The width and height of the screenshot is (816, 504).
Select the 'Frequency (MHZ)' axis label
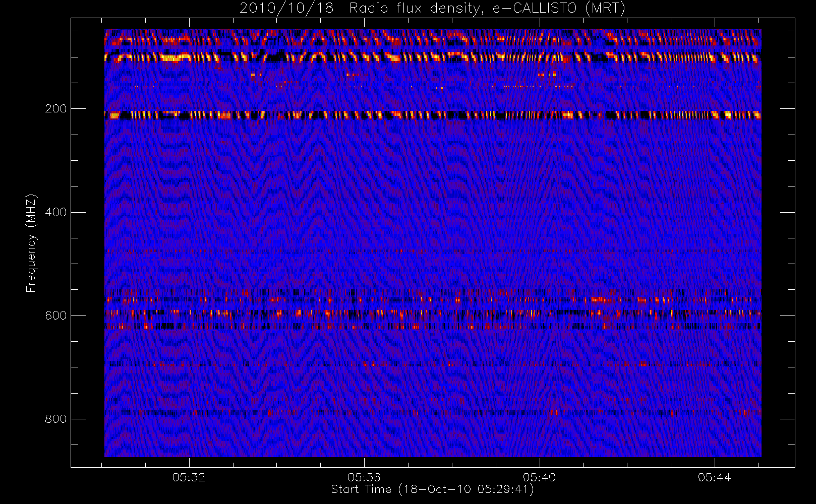tap(31, 243)
